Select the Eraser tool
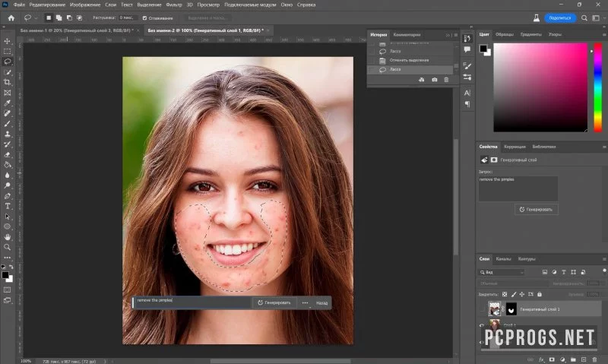Screen dimensions: 608x364 click(7, 155)
